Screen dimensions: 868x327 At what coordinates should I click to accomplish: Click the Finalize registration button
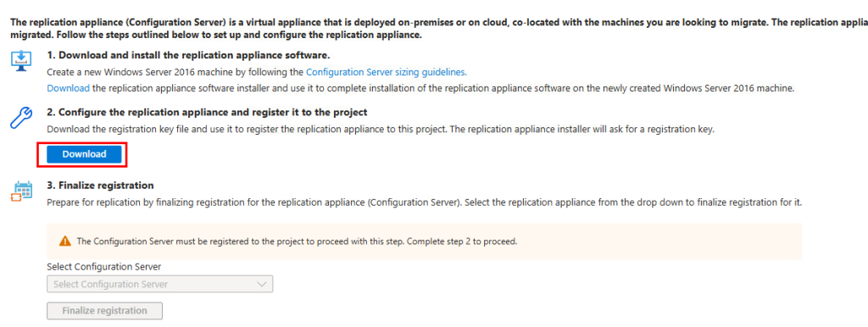104,310
